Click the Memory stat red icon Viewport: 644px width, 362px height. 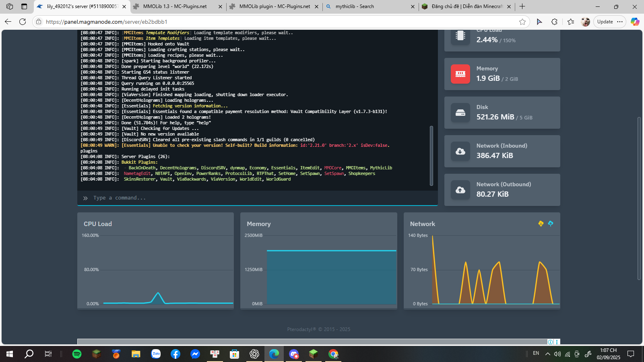pyautogui.click(x=460, y=74)
